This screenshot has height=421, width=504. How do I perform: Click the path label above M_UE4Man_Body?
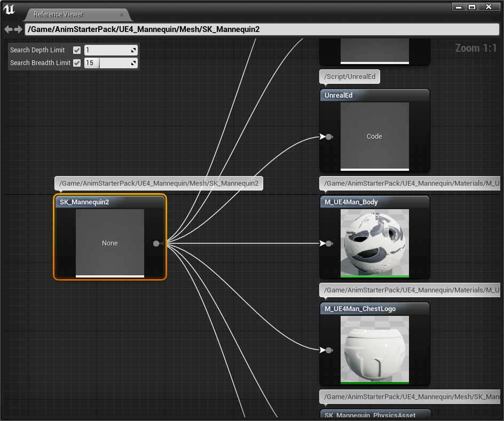pyautogui.click(x=410, y=184)
